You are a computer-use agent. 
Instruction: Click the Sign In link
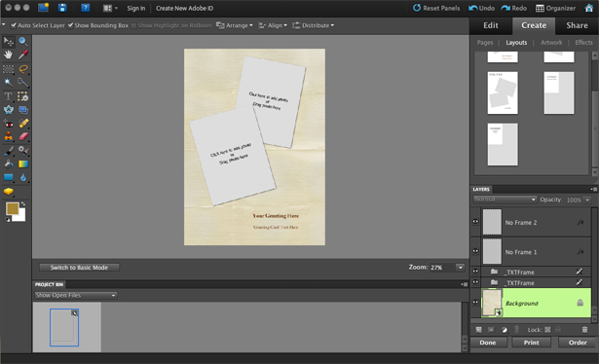coord(136,8)
